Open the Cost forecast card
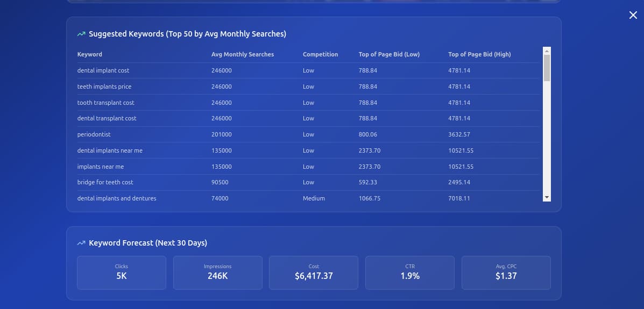 314,272
